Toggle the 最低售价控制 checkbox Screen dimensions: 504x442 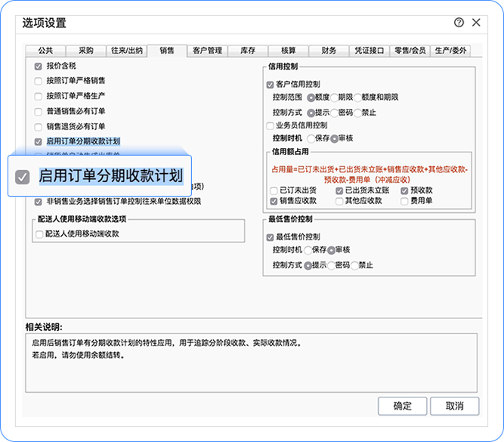(270, 237)
